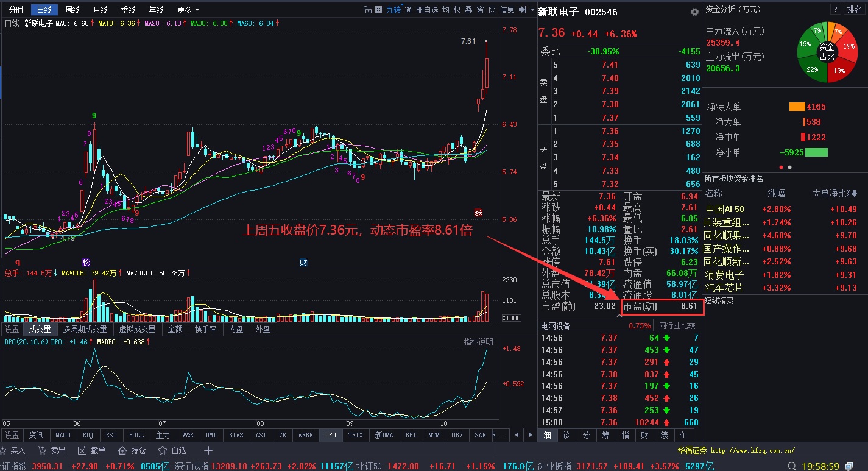
Task: Click 中国AI 50 sector row
Action: [785, 209]
